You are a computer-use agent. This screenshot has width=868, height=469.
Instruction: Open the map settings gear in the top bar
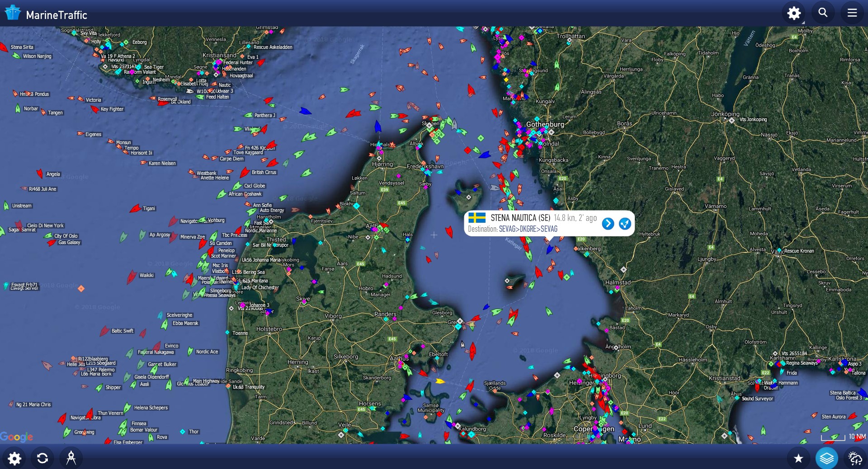click(794, 13)
